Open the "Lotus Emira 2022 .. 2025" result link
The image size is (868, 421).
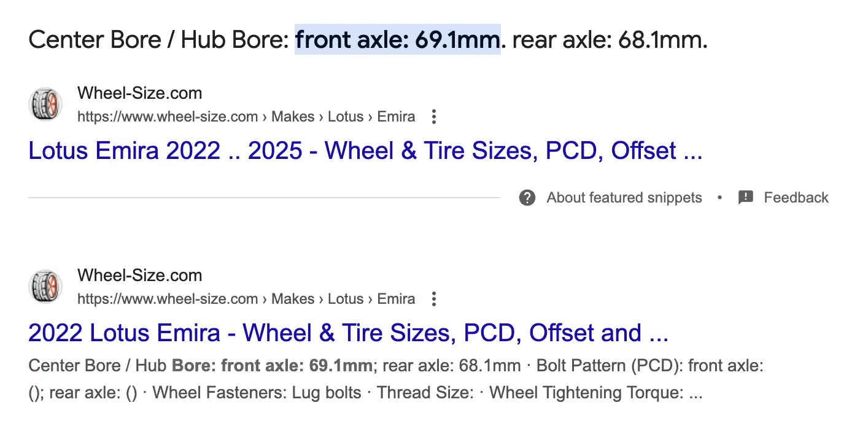pyautogui.click(x=365, y=151)
